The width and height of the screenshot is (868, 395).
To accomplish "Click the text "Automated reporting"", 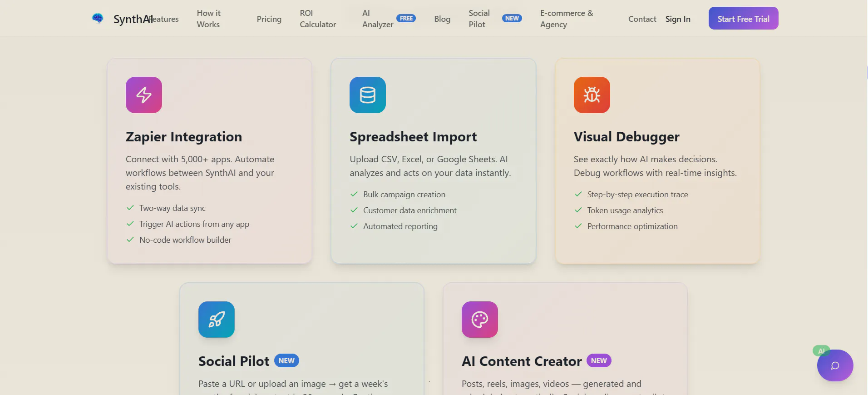I will tap(400, 226).
